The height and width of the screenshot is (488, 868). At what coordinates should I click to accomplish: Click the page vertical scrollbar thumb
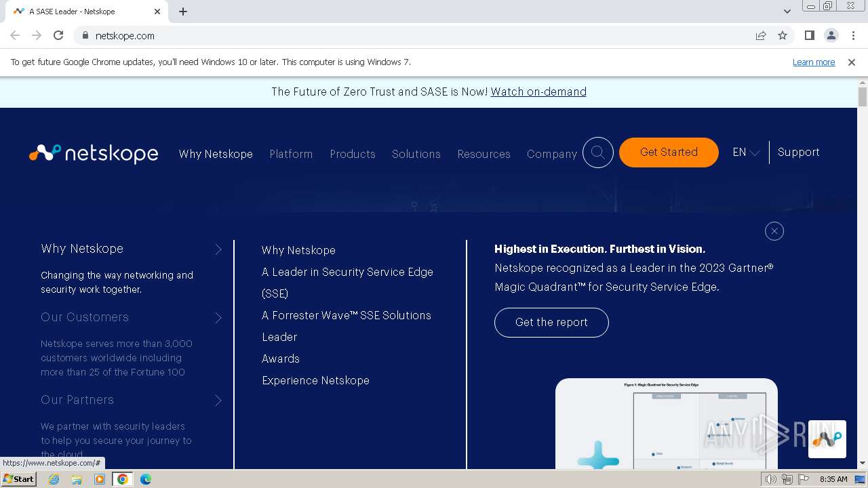coord(863,96)
